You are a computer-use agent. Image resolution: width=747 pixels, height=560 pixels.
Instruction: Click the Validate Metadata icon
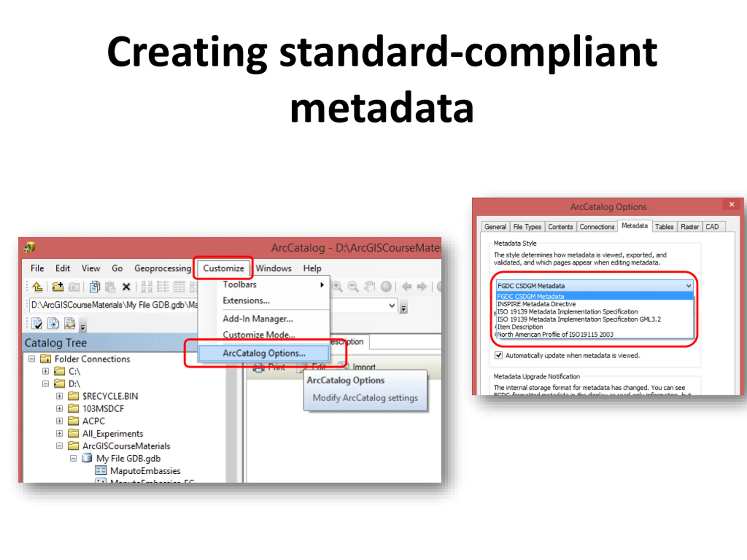click(x=37, y=323)
